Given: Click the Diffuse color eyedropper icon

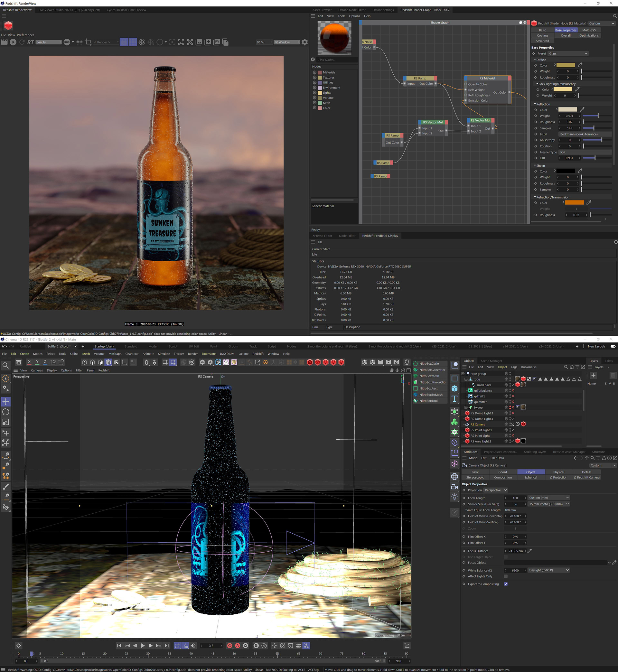Looking at the screenshot, I should coord(580,65).
